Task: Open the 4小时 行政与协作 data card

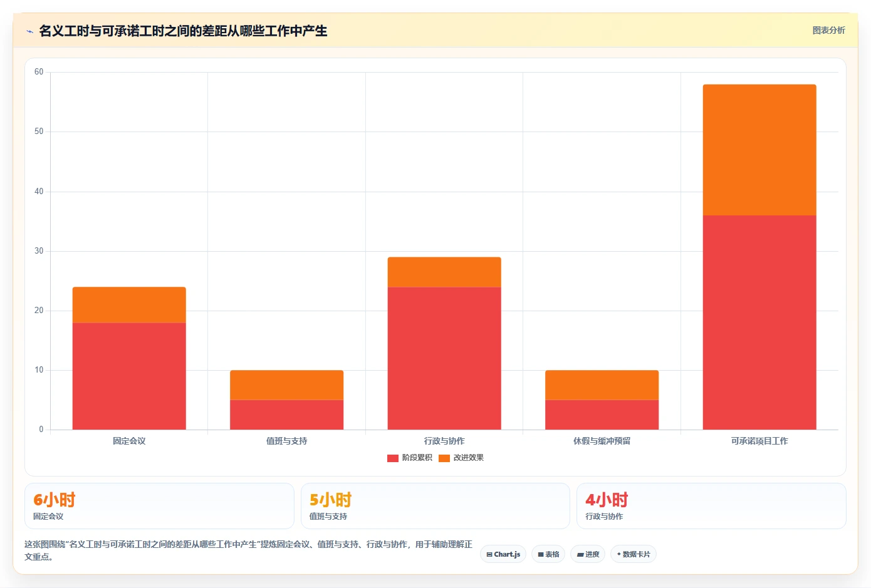Action: [x=711, y=506]
